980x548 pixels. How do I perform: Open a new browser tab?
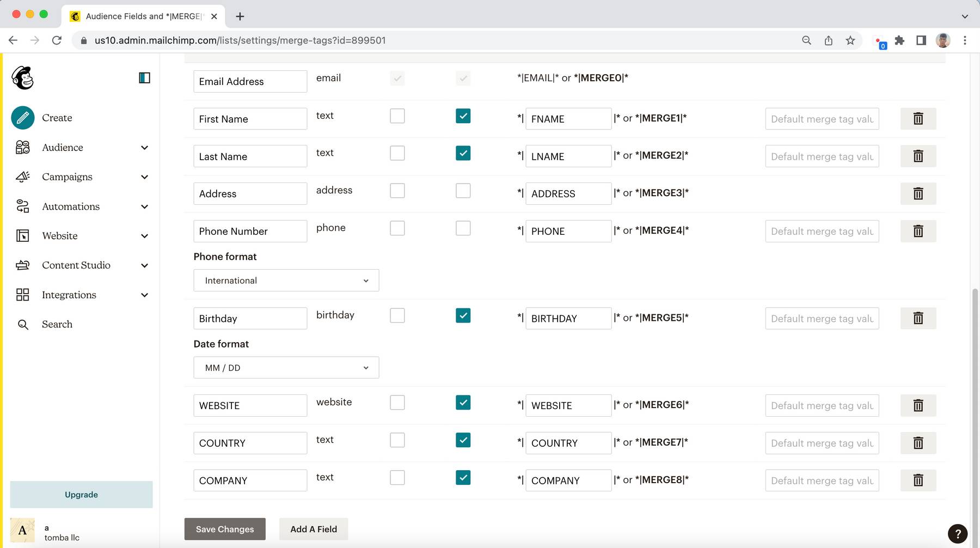240,16
